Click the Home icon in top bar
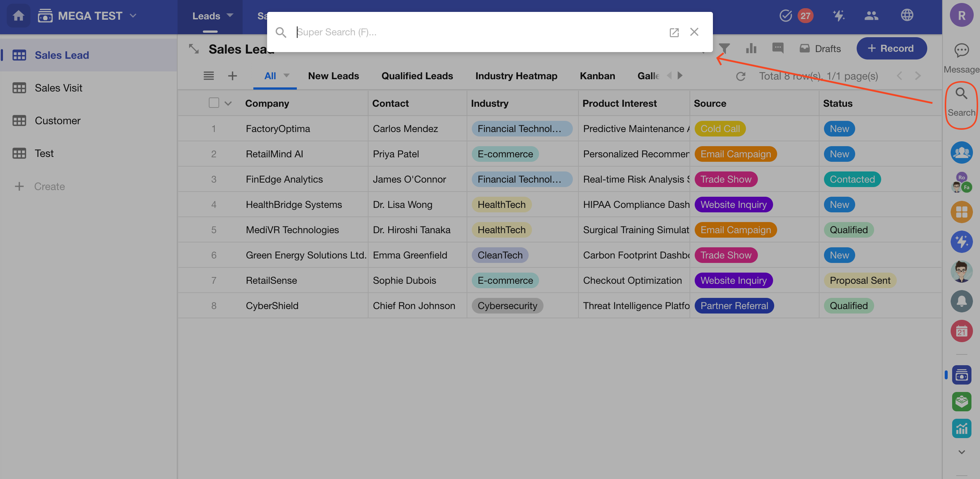980x479 pixels. pyautogui.click(x=18, y=16)
